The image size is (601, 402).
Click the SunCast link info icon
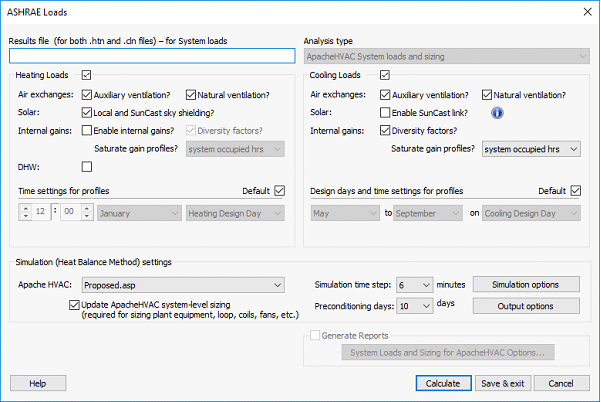[x=496, y=112]
